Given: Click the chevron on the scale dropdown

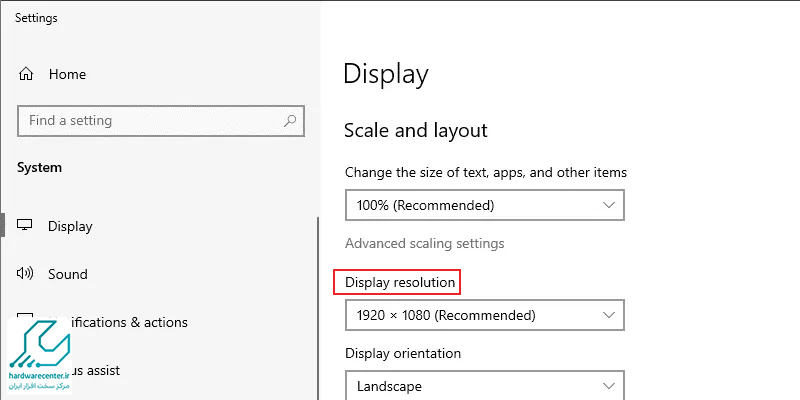Looking at the screenshot, I should pyautogui.click(x=609, y=206).
